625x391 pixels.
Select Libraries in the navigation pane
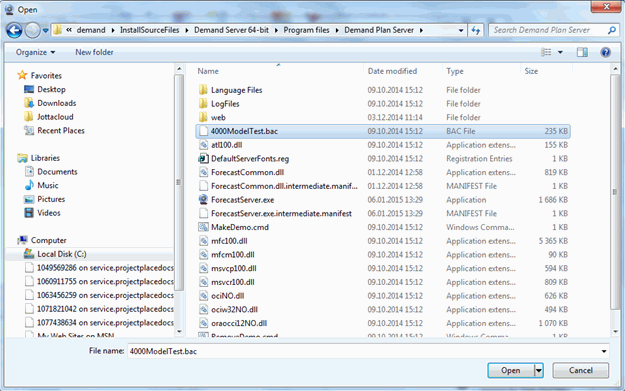[45, 158]
